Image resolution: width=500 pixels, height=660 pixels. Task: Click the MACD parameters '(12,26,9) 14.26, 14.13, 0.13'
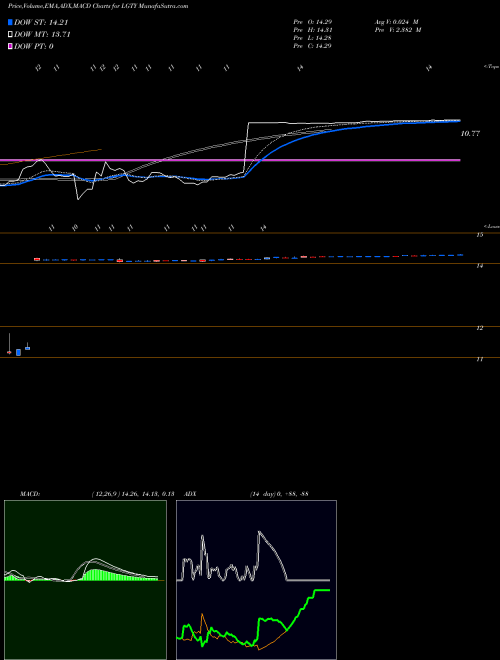click(133, 494)
